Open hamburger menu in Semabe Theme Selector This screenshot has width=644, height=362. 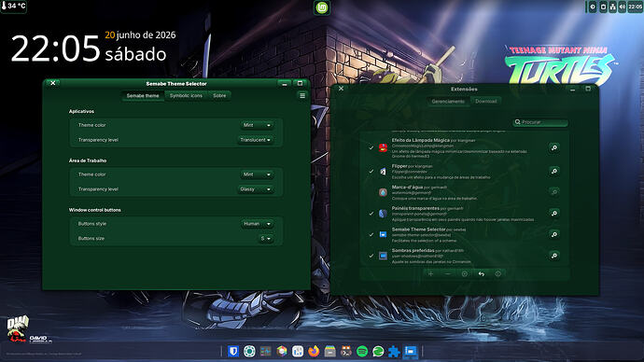point(302,95)
